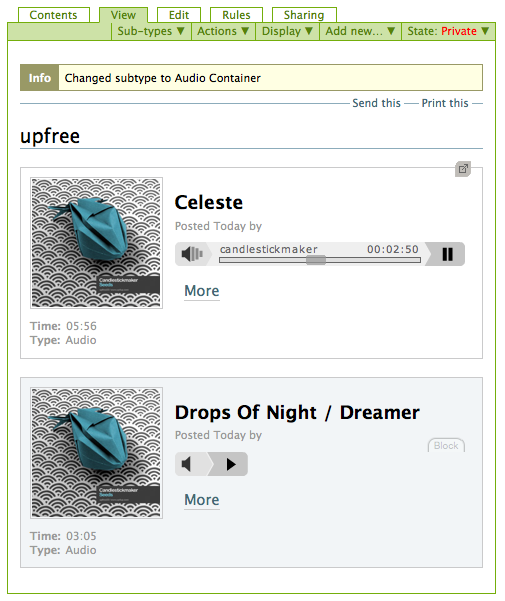Play the Drops Of Night / Dreamer track
The image size is (505, 601).
[x=231, y=464]
